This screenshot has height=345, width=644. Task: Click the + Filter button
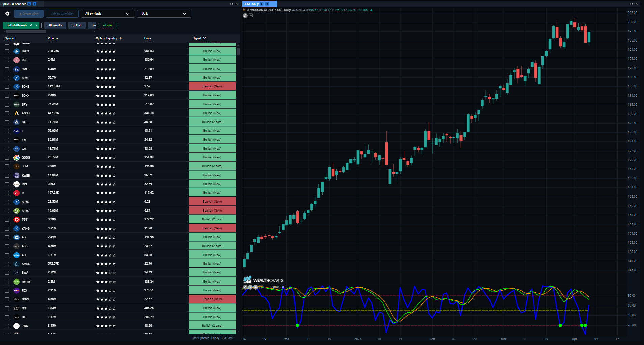[x=107, y=25]
